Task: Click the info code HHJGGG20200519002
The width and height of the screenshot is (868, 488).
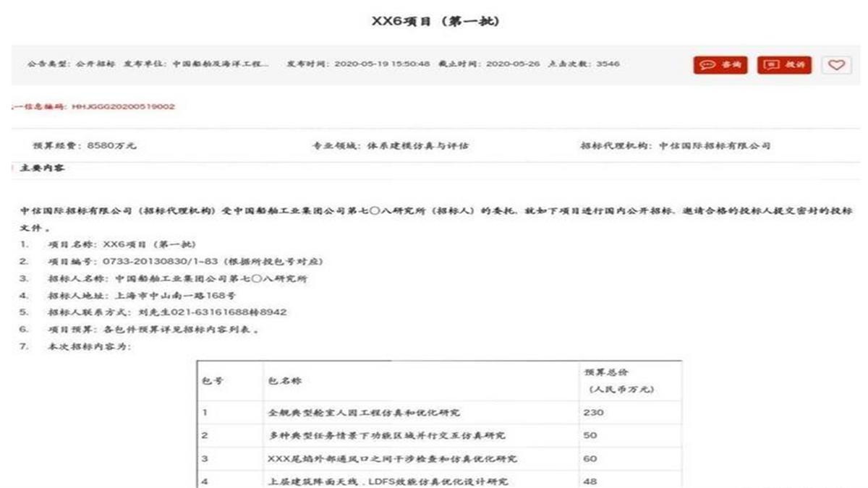Action: (x=123, y=106)
